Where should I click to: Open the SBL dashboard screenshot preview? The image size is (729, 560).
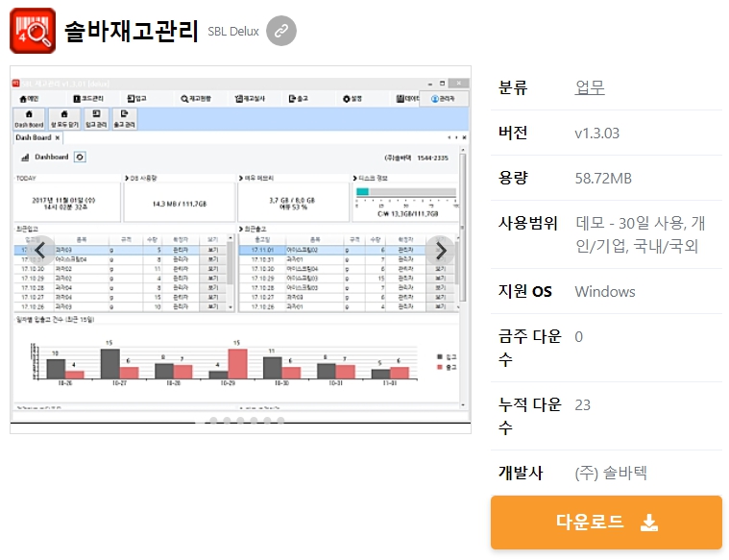(x=240, y=250)
